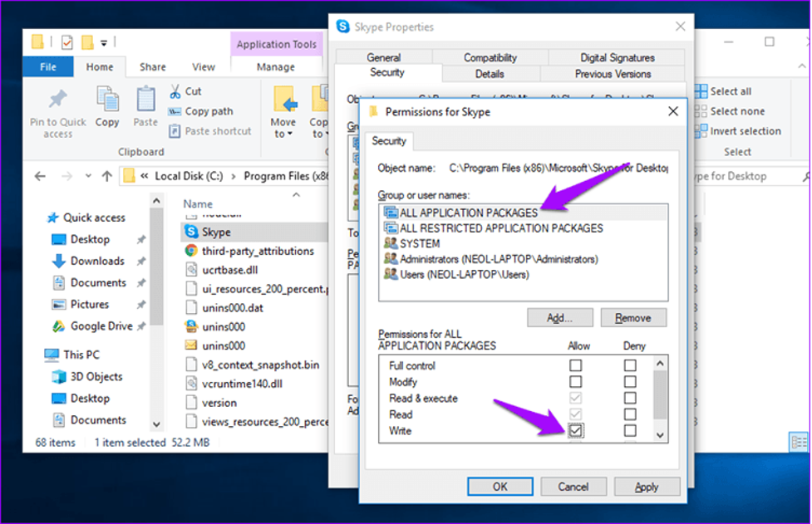Click the Add... button
Image resolution: width=812 pixels, height=524 pixels.
click(x=560, y=318)
